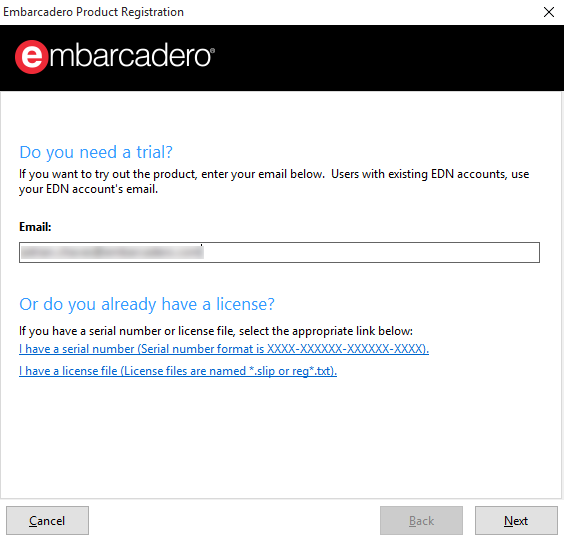Click 'Or do you already have a license?' heading
Viewport: 564px width, 541px height.
coord(147,305)
